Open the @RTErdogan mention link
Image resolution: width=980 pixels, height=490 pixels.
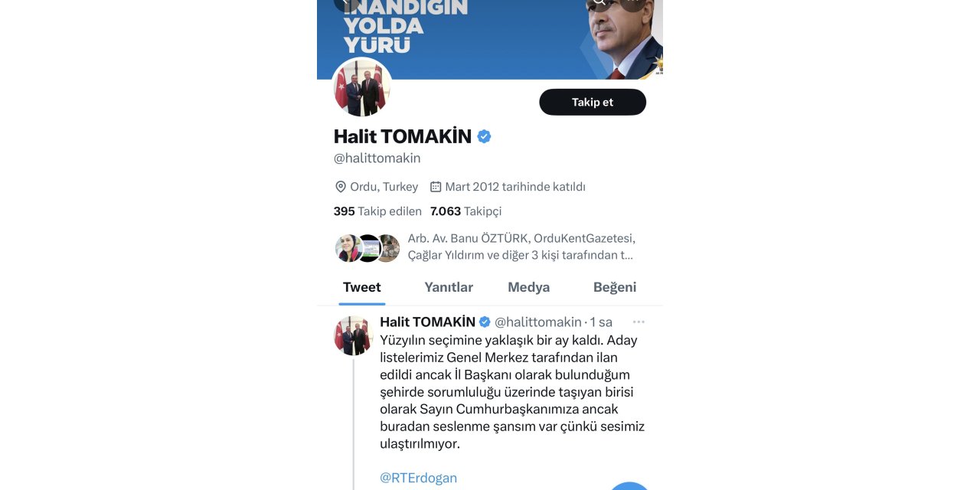point(418,477)
